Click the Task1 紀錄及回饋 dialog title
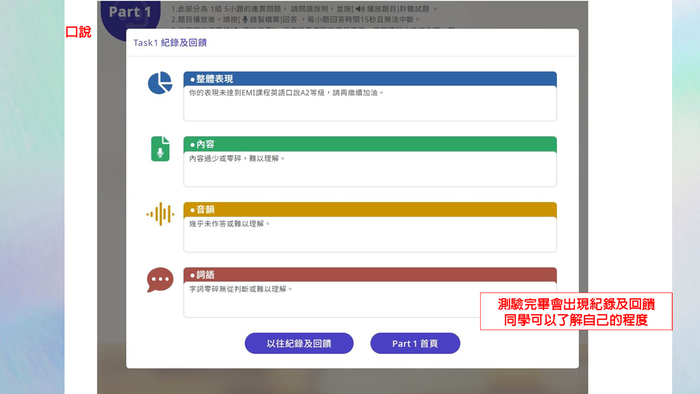This screenshot has width=700, height=394. [x=170, y=43]
